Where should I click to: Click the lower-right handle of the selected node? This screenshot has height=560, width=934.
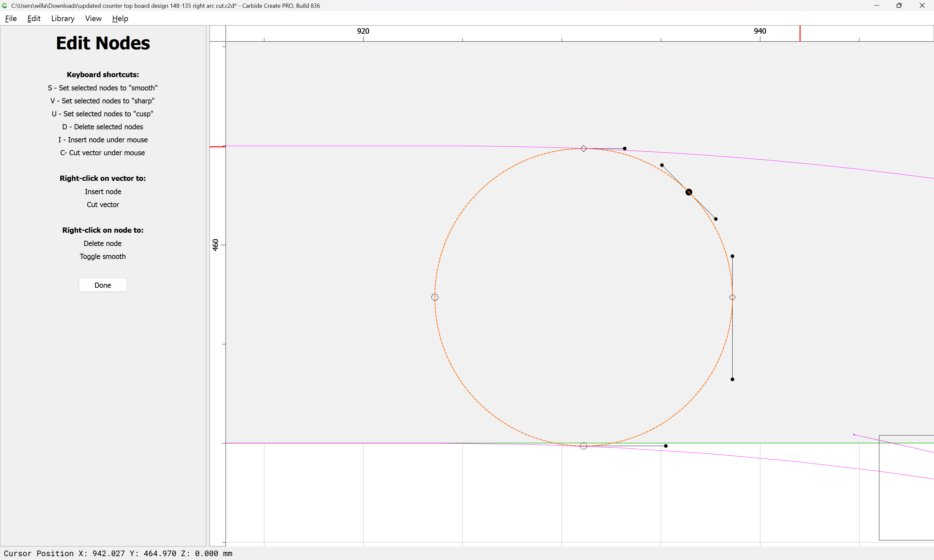pos(716,219)
